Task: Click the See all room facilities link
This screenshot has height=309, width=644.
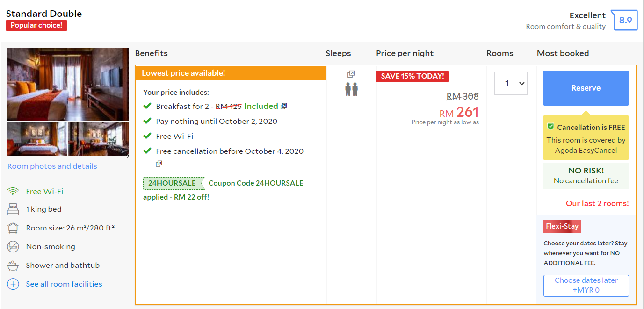Action: click(x=64, y=284)
